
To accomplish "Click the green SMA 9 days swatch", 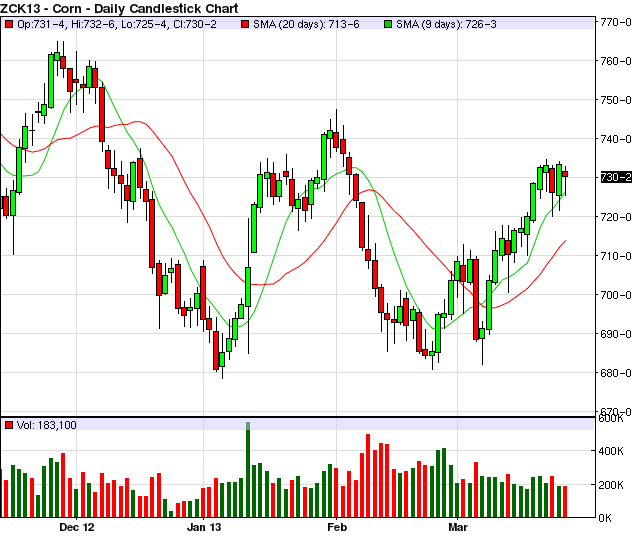I will tap(388, 24).
